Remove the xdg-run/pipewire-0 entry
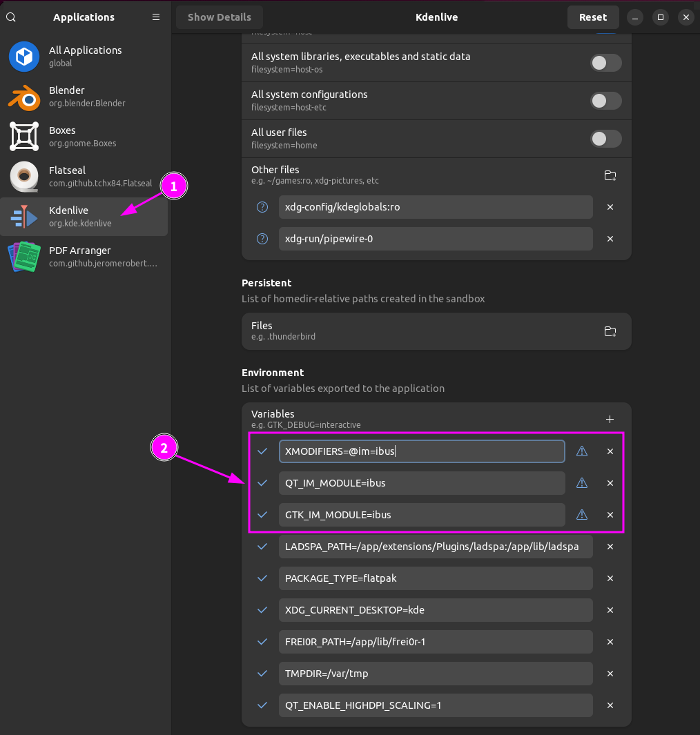 [610, 239]
